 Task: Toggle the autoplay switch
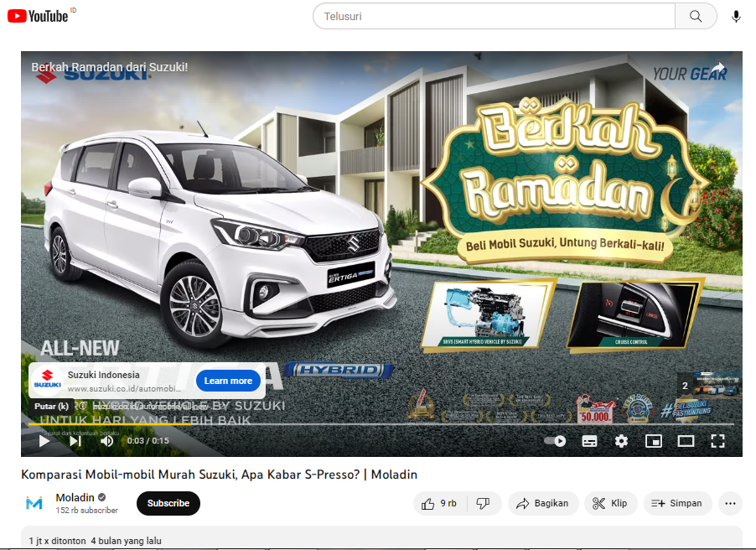555,441
